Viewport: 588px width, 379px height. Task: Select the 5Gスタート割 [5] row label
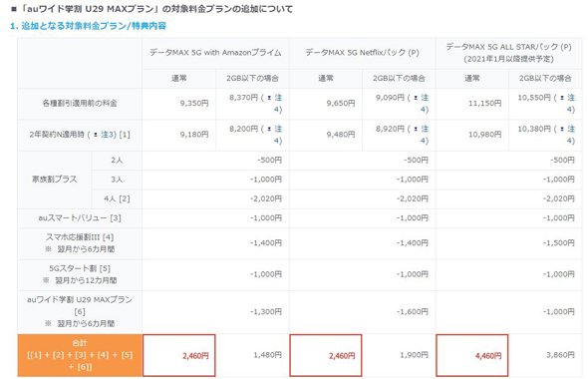(80, 274)
